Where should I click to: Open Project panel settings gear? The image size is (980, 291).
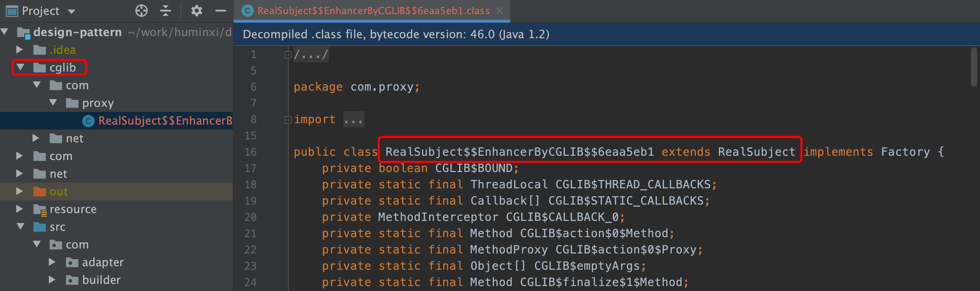[196, 11]
